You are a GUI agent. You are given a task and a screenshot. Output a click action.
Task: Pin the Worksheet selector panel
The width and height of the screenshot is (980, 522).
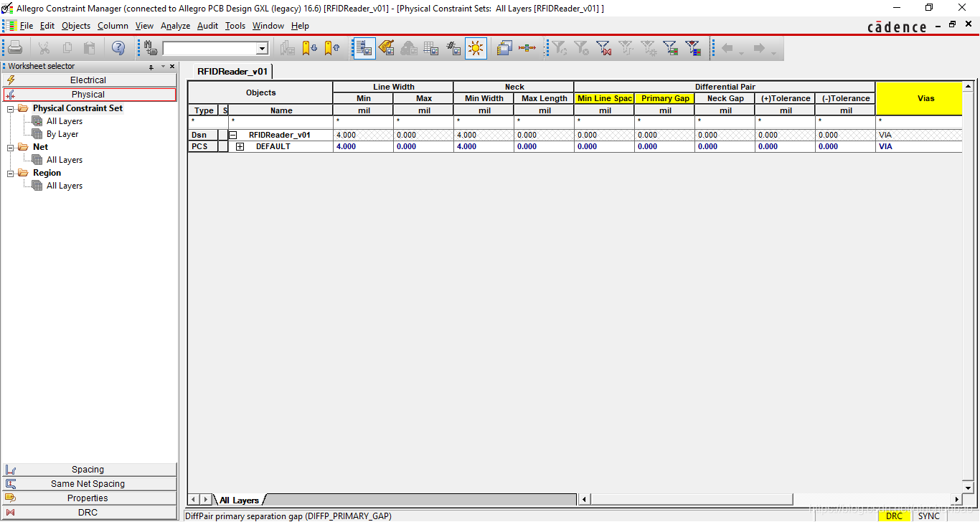(151, 67)
